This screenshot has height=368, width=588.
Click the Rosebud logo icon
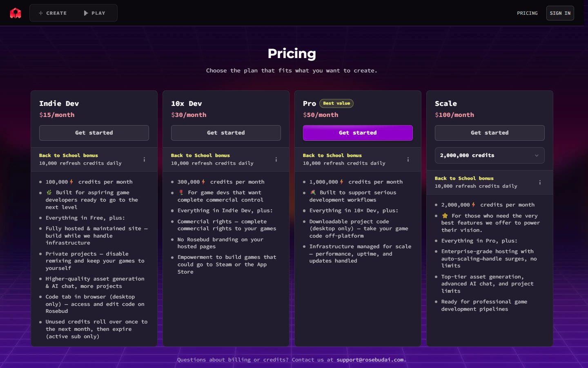pyautogui.click(x=16, y=13)
